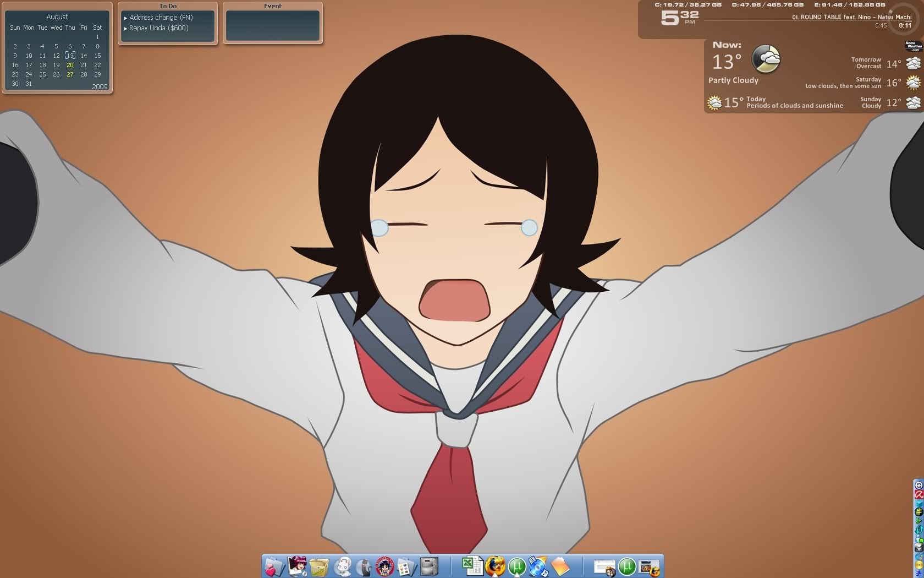Switch to the Firefox window thumbnail at dock end

click(650, 567)
